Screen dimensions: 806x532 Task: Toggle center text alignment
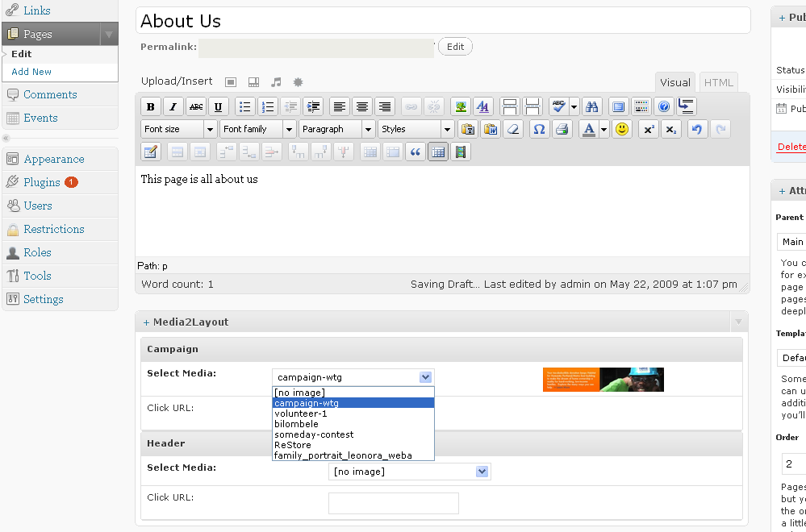[362, 107]
